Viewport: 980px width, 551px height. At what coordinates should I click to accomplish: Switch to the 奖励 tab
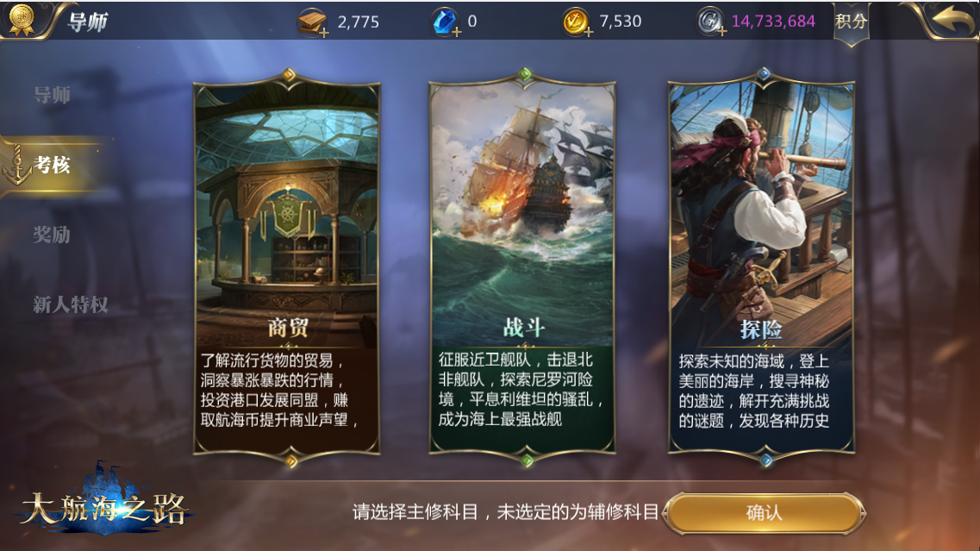tap(52, 235)
